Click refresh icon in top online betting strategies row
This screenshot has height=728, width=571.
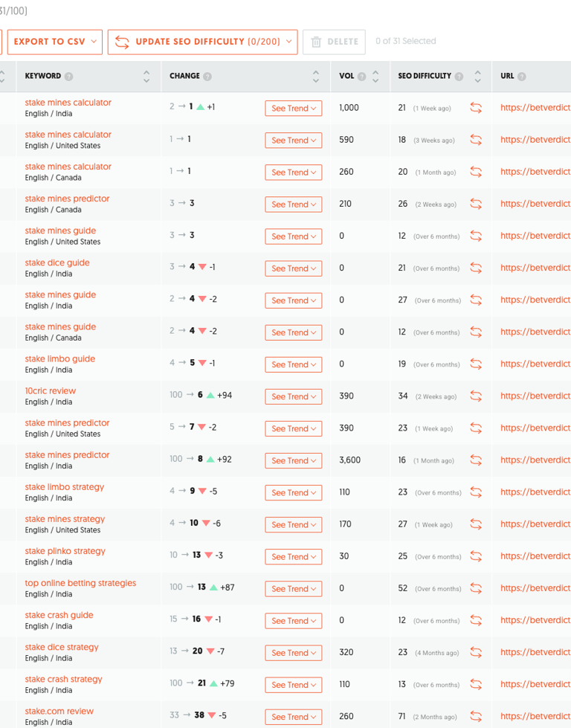pos(476,589)
